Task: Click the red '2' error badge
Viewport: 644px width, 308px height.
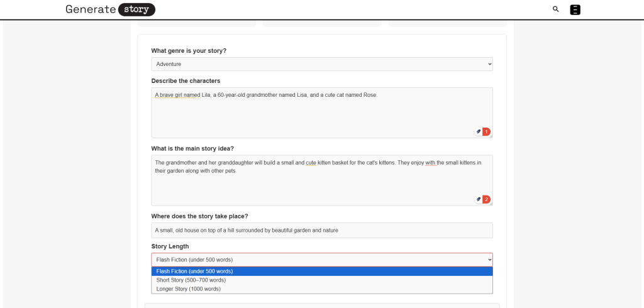Action: [x=486, y=199]
